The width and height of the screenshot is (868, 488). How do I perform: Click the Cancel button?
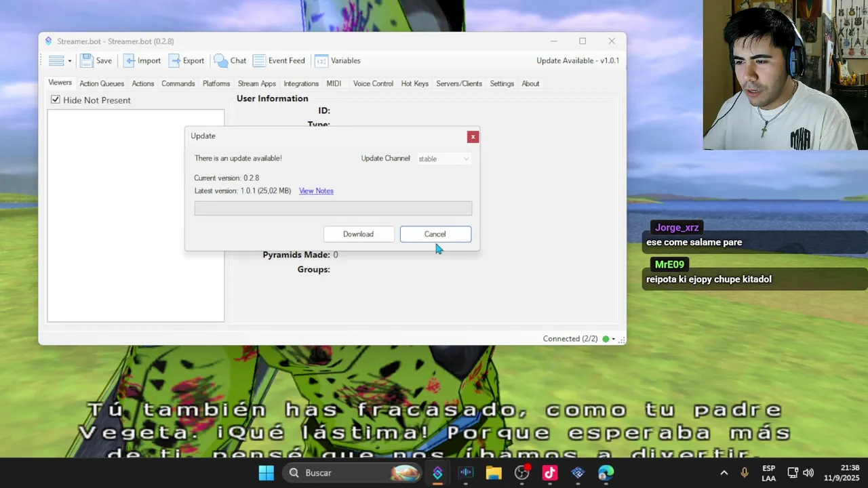[x=435, y=234]
